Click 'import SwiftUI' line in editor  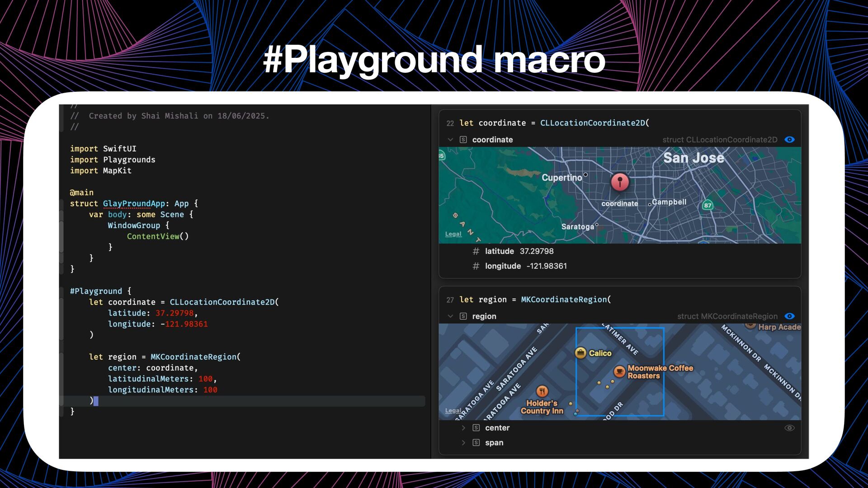[103, 149]
